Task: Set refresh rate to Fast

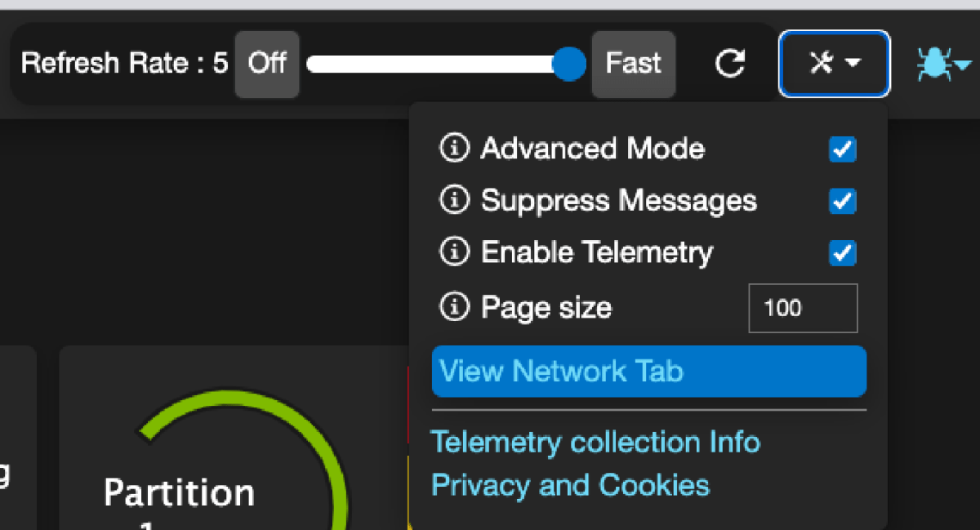Action: (x=633, y=64)
